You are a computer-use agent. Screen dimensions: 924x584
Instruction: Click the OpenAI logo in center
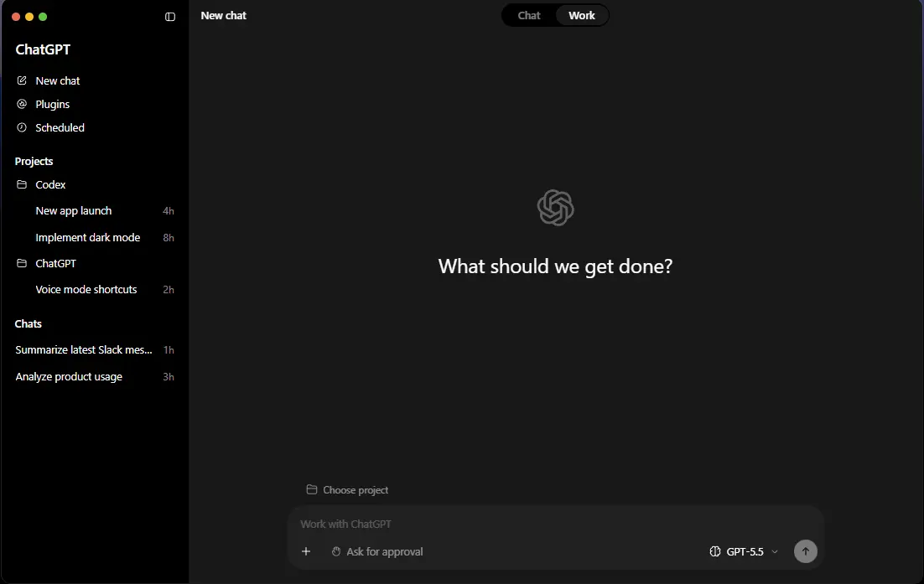click(555, 207)
